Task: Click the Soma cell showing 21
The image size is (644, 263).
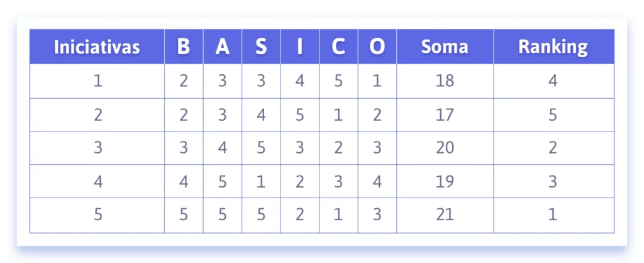Action: 445,215
